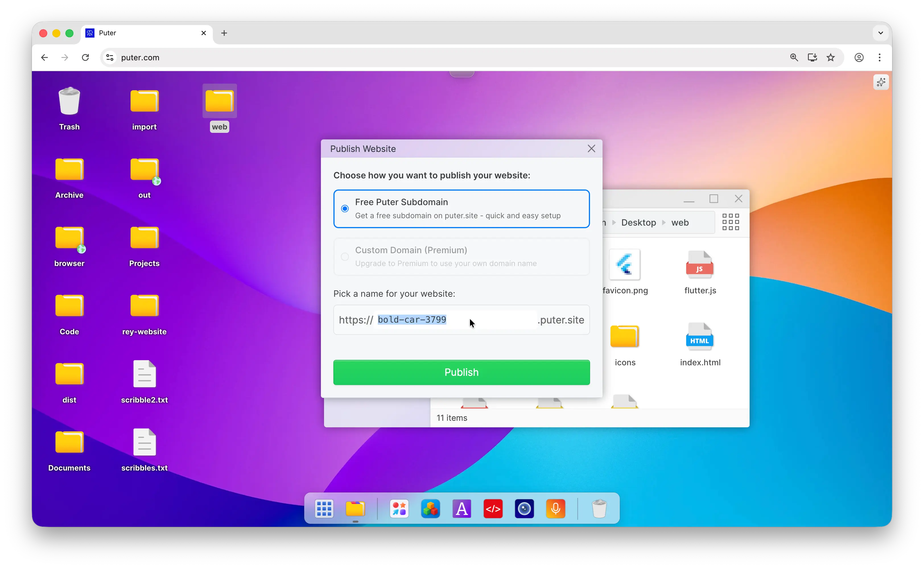
Task: Bookmark the page with the star icon
Action: point(831,57)
